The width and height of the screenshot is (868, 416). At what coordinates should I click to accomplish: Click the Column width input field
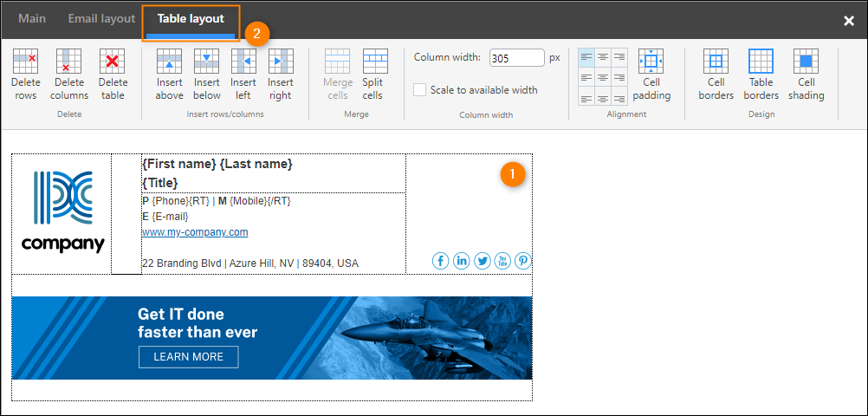coord(517,57)
